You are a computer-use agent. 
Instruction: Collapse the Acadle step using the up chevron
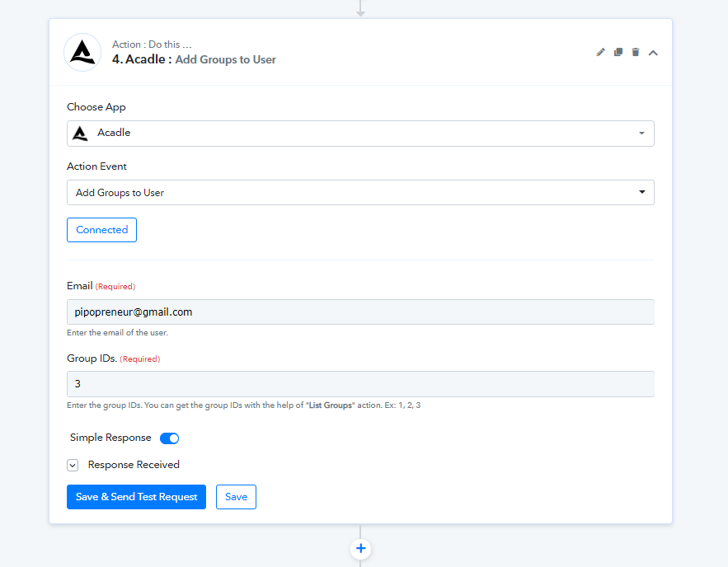[x=653, y=53]
